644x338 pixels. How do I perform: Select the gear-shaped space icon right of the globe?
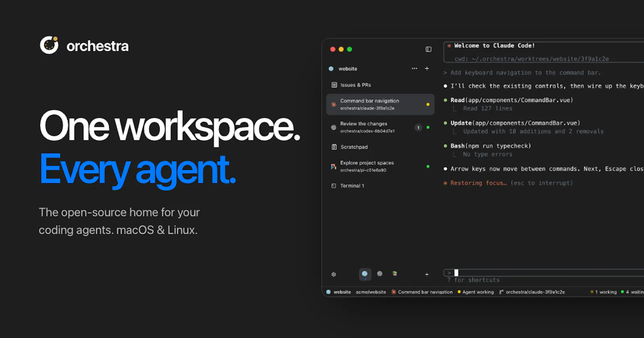[380, 274]
